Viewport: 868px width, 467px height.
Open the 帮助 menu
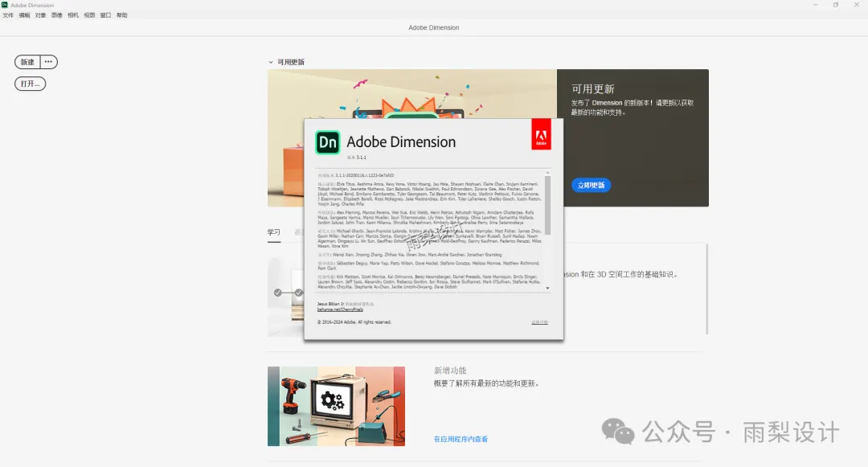coord(122,15)
